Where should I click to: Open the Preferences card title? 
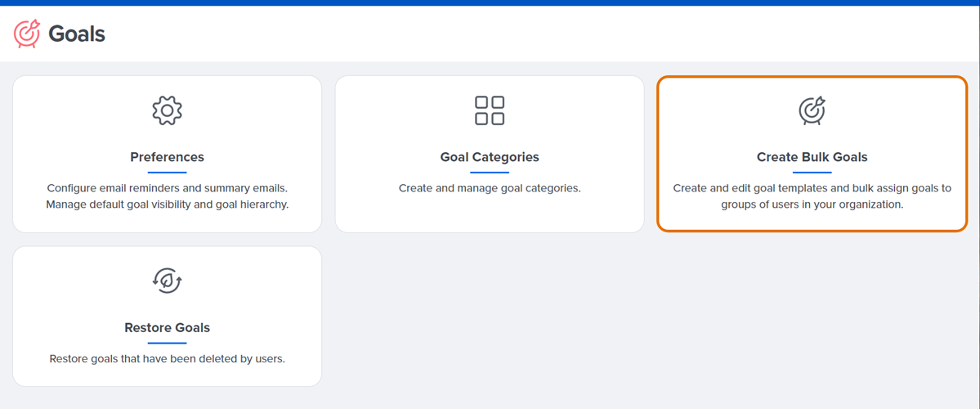pyautogui.click(x=167, y=157)
